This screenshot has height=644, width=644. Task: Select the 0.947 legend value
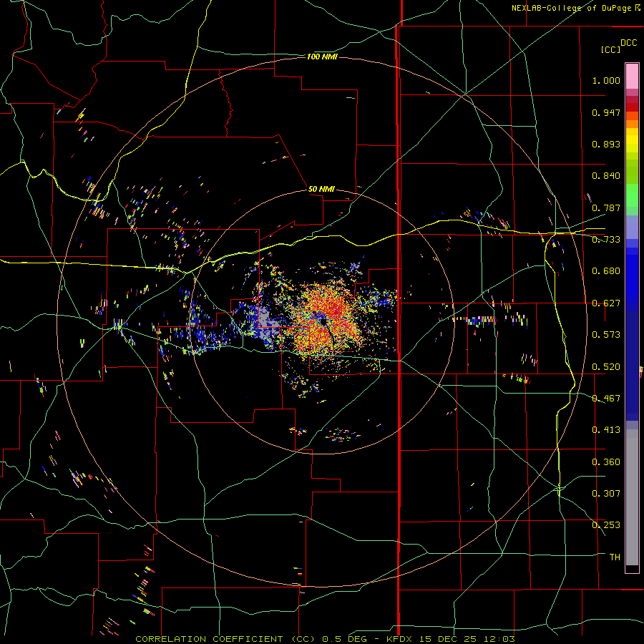(606, 112)
